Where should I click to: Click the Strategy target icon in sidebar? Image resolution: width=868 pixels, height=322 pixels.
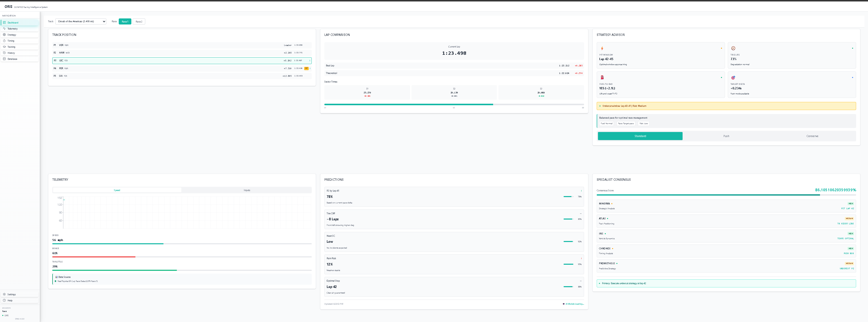[4, 35]
